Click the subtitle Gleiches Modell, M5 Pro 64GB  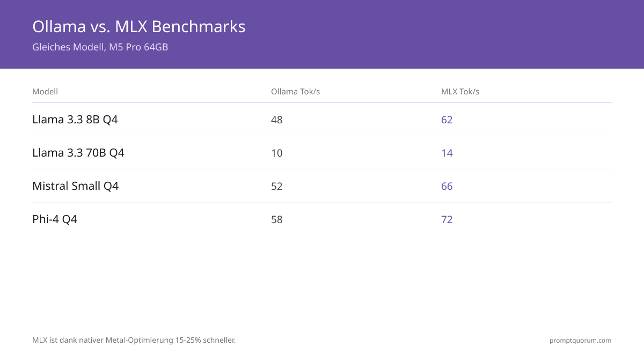[x=100, y=47]
